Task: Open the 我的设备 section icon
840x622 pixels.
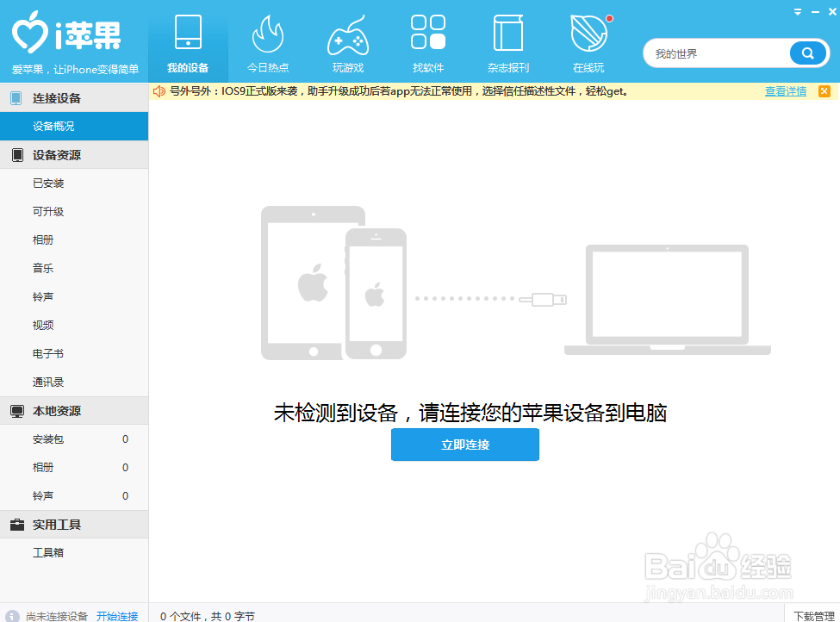Action: point(188,34)
